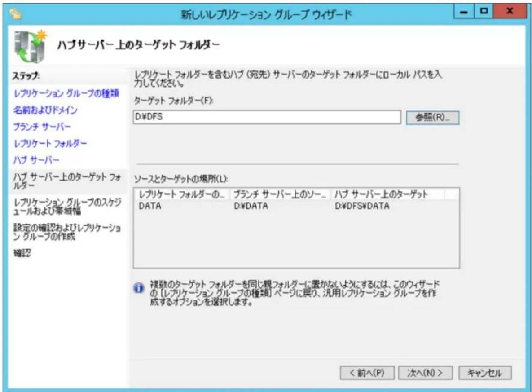Minimize the wizard window
The width and height of the screenshot is (532, 392).
(x=464, y=12)
